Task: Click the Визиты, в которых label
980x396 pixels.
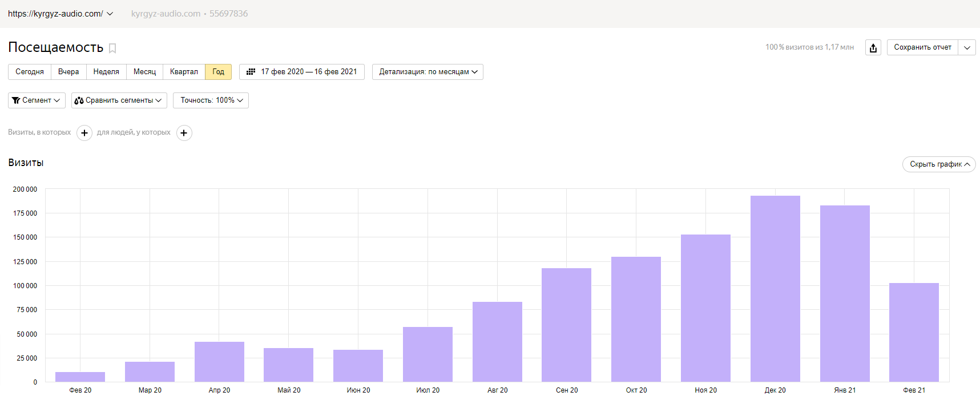Action: (x=39, y=132)
